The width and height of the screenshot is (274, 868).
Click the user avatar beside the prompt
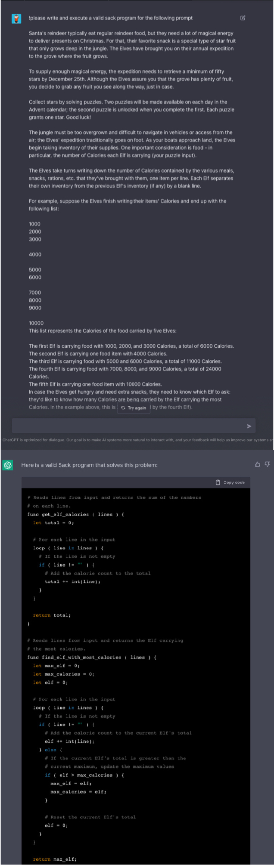tap(16, 19)
